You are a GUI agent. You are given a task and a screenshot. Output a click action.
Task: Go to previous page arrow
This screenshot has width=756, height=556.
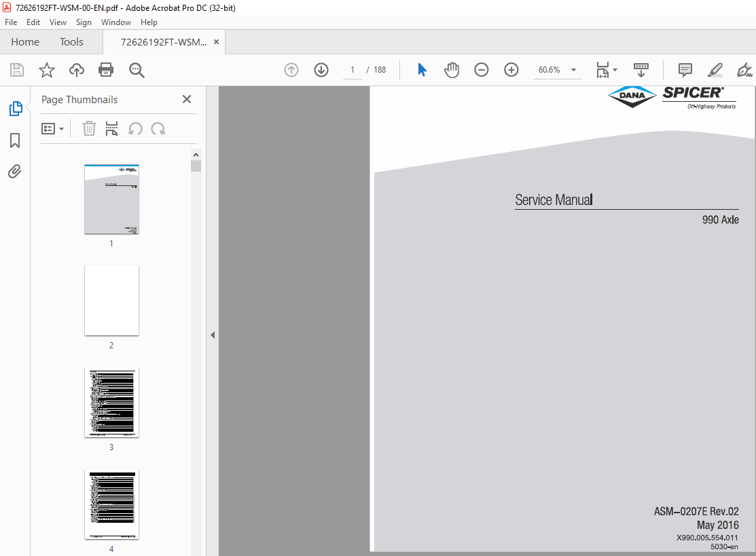[x=291, y=70]
